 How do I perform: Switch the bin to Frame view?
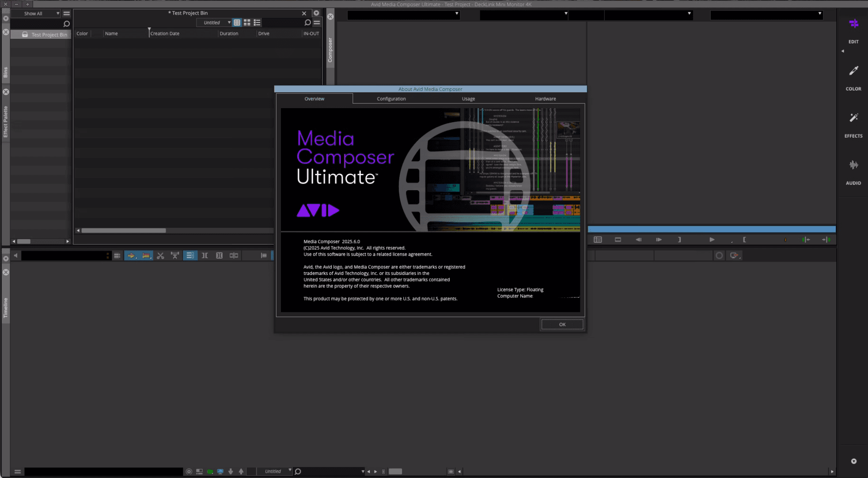point(247,23)
